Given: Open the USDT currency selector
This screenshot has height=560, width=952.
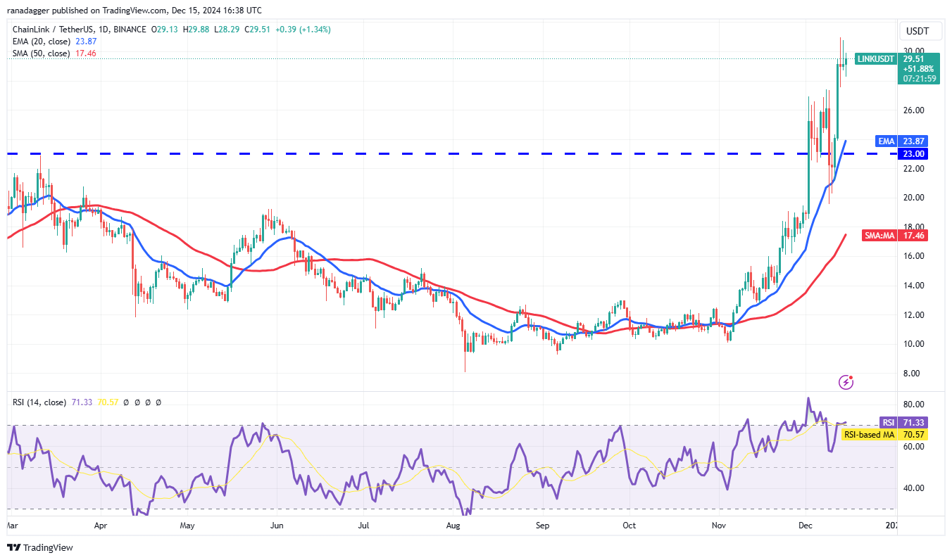Looking at the screenshot, I should click(x=917, y=31).
